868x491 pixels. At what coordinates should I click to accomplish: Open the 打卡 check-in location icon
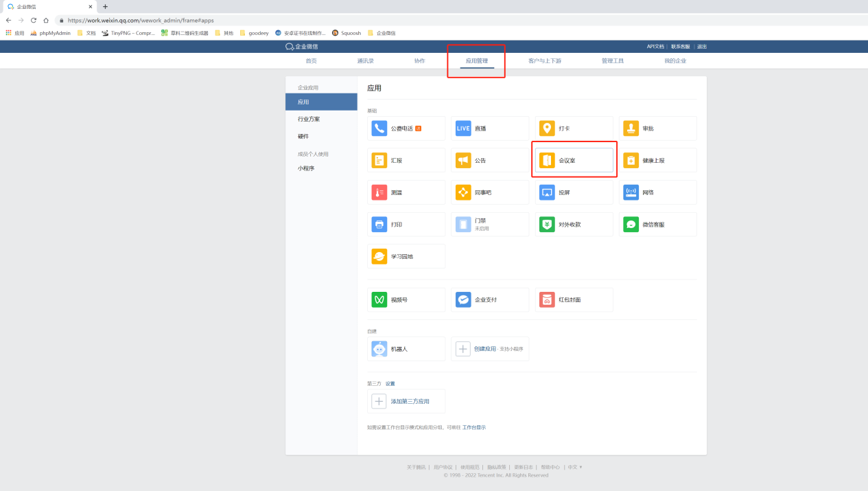pyautogui.click(x=547, y=128)
